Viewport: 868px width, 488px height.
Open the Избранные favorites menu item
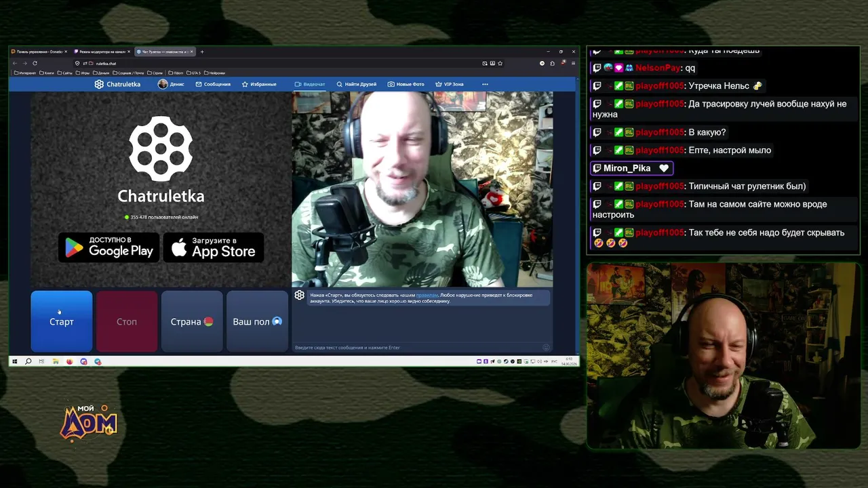[259, 84]
